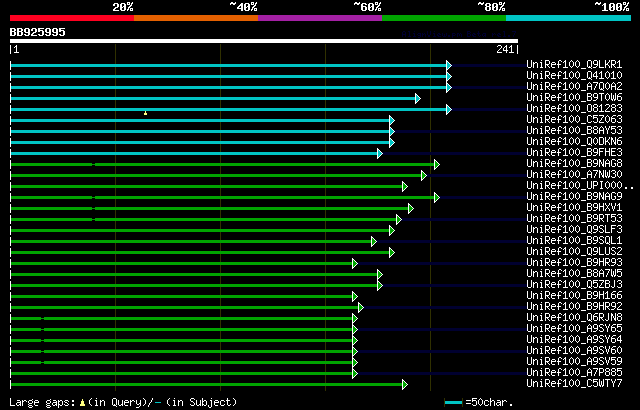Click the UniRef100_B9NAG9 label
640x410 pixels.
(574, 197)
